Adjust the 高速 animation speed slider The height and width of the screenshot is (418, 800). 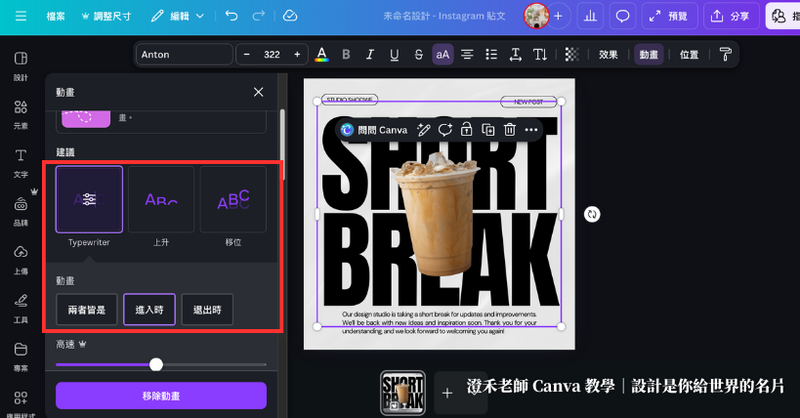156,364
